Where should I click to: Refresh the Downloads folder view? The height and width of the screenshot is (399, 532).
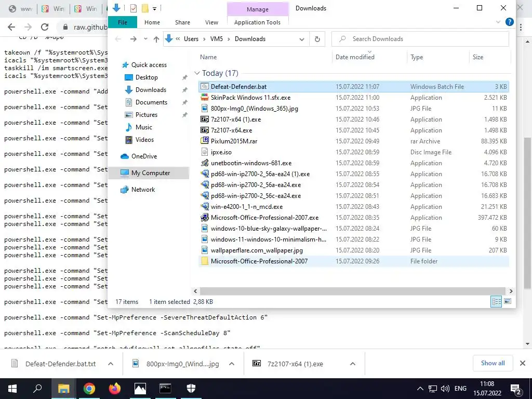(317, 39)
